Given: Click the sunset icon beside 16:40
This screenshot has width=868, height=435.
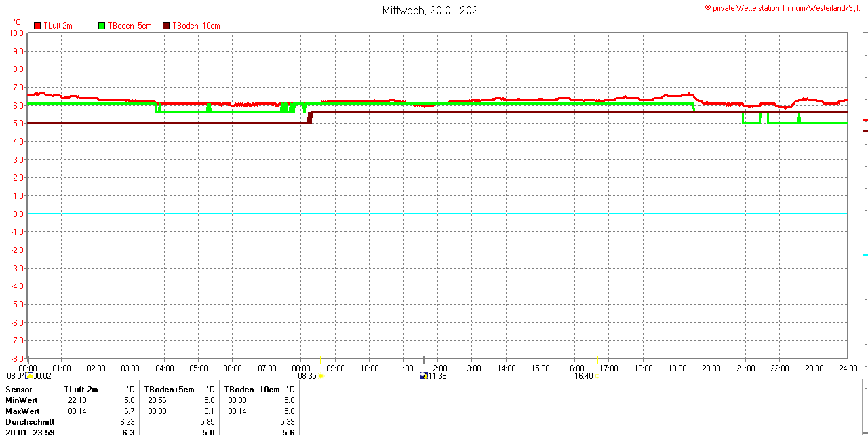Looking at the screenshot, I should (597, 376).
